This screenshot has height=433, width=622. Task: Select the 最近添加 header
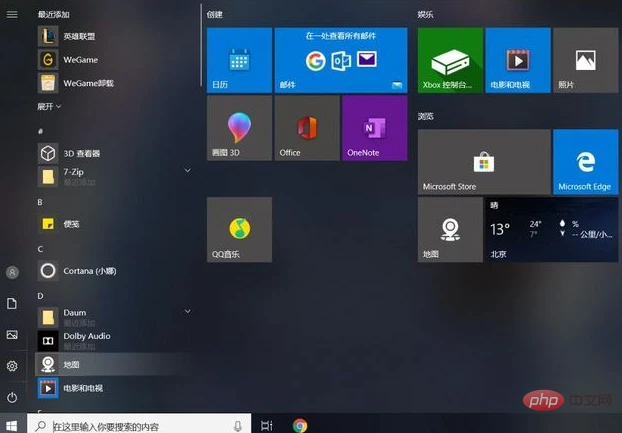pyautogui.click(x=54, y=15)
